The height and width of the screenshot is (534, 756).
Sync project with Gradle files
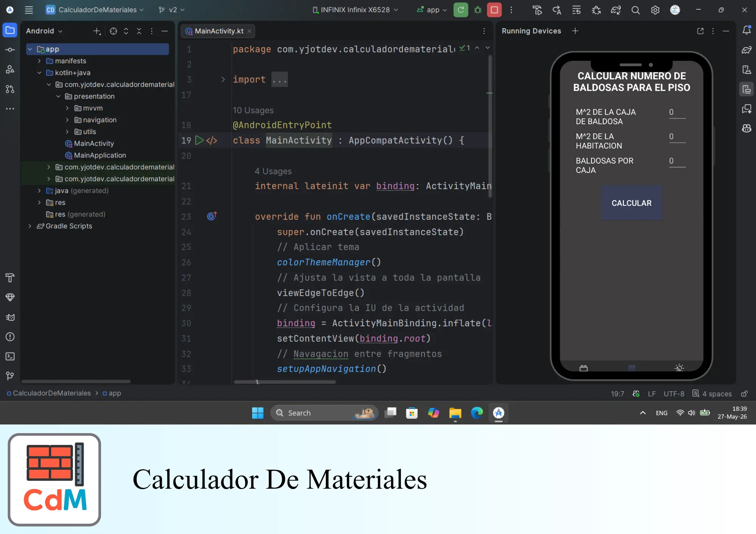tap(616, 10)
